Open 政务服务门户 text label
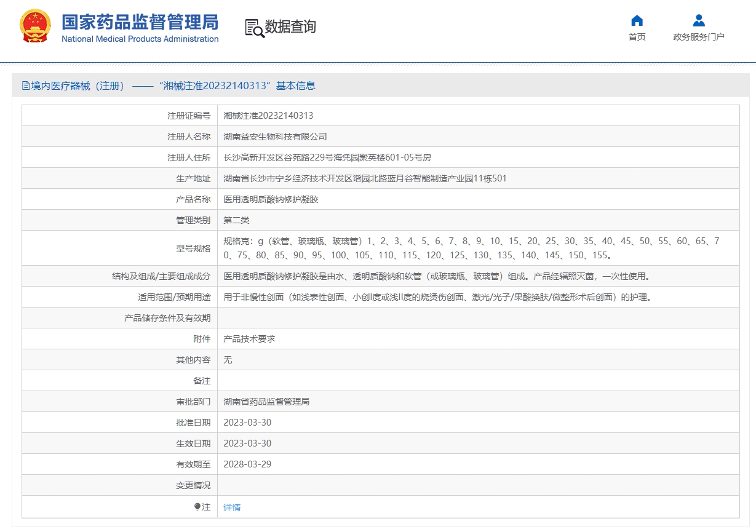The width and height of the screenshot is (756, 532). click(698, 37)
